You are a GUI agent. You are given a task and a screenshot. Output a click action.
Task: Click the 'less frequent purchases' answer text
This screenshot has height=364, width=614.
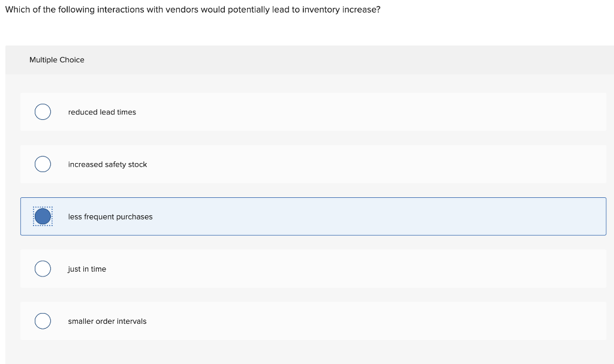pos(110,216)
